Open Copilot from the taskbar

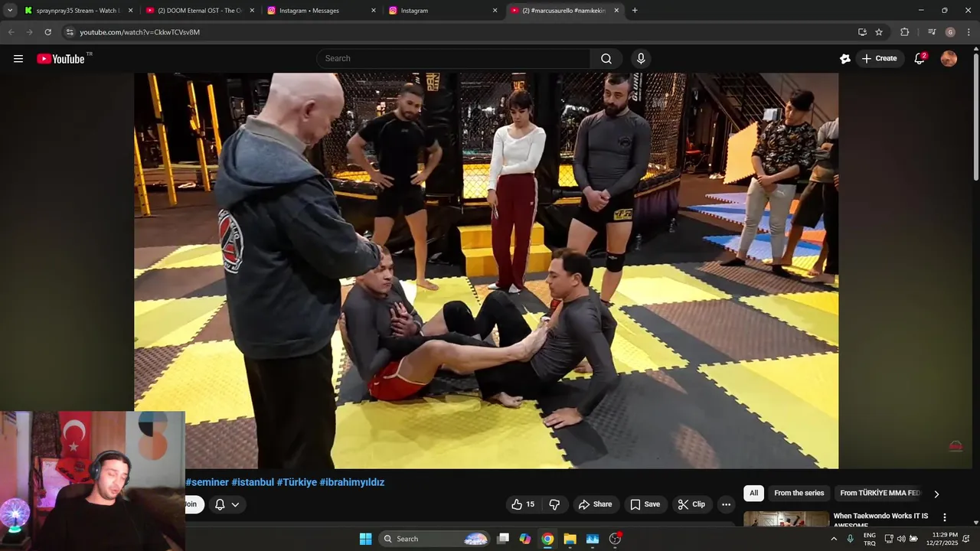click(524, 539)
